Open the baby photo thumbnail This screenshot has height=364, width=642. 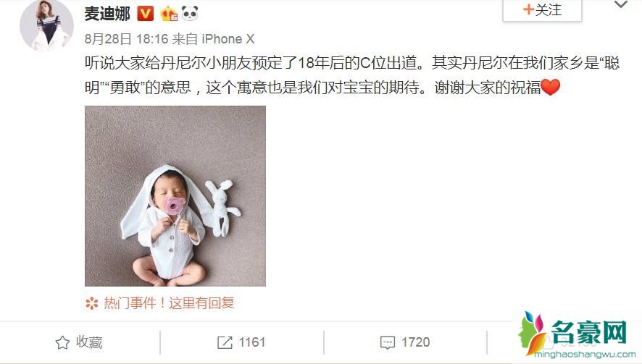[175, 196]
